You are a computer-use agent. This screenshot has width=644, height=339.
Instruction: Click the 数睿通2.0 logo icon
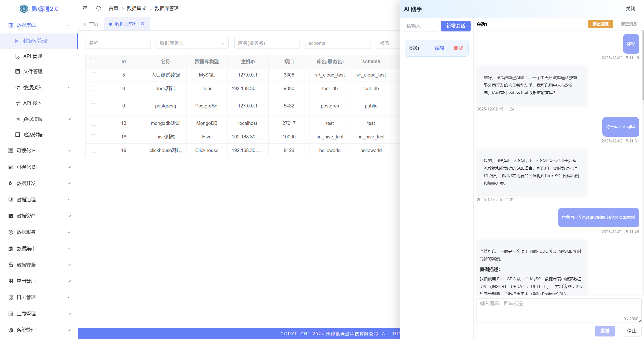(x=24, y=9)
